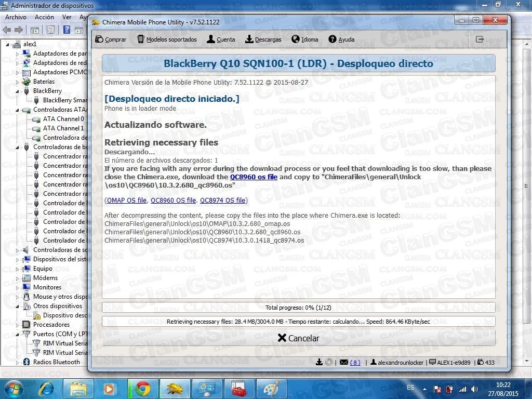Screen dimensions: 532x399
Task: Expand the Módems node
Action: coord(17,278)
